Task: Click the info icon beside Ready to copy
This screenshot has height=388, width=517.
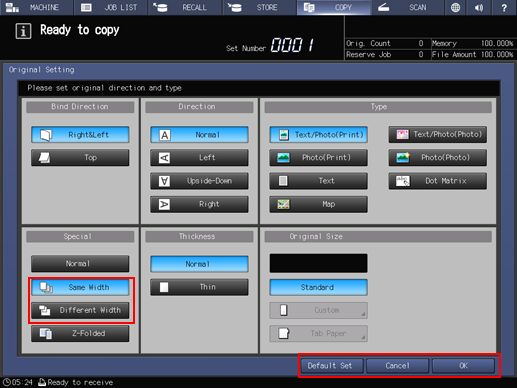Action: pyautogui.click(x=23, y=31)
